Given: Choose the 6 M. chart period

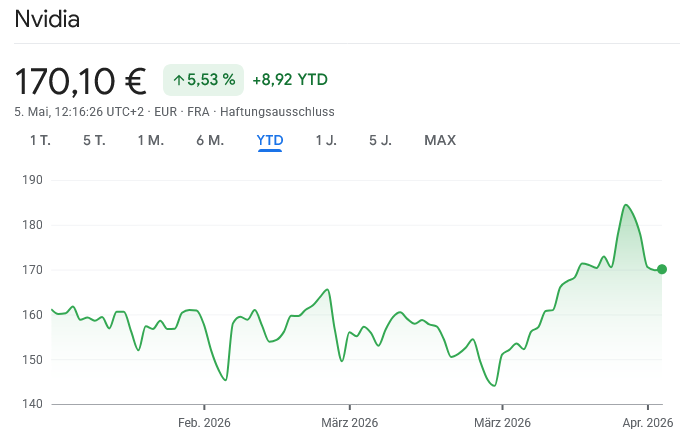Looking at the screenshot, I should [x=210, y=140].
